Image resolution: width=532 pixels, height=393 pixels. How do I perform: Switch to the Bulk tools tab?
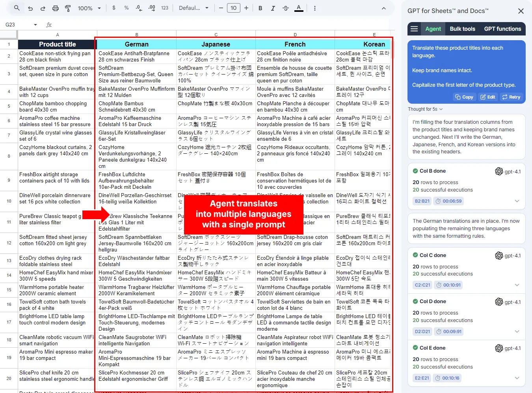pyautogui.click(x=462, y=28)
